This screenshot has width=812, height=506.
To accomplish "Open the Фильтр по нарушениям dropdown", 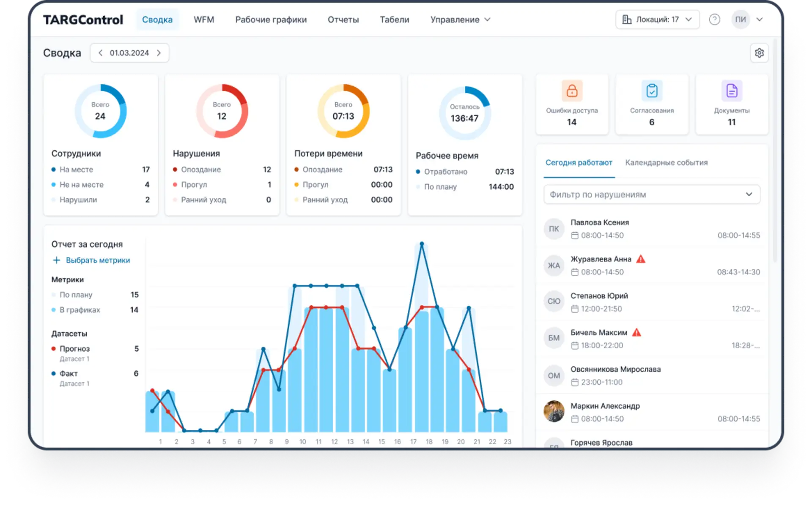I will (x=652, y=194).
